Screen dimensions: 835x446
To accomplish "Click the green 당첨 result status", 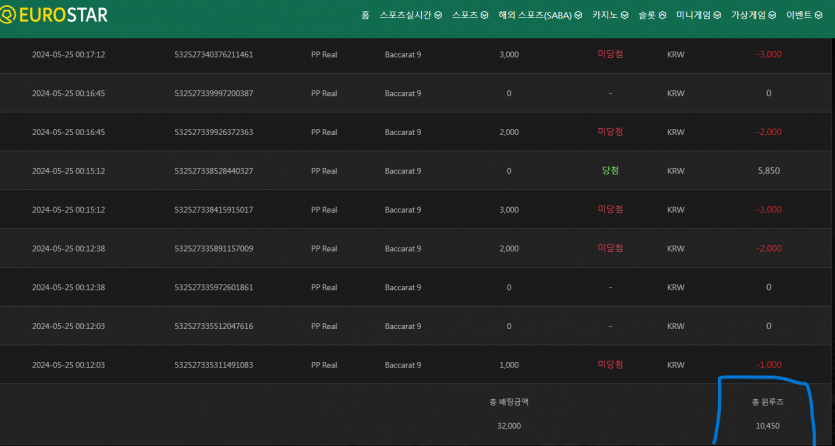I will [610, 171].
